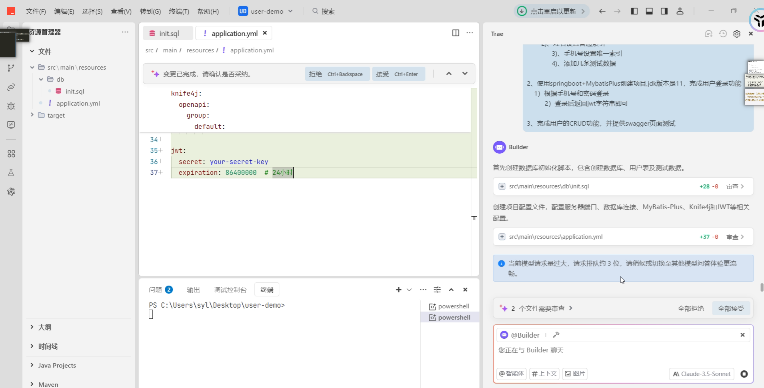Click split editor icon in editor toolbar

tap(456, 33)
